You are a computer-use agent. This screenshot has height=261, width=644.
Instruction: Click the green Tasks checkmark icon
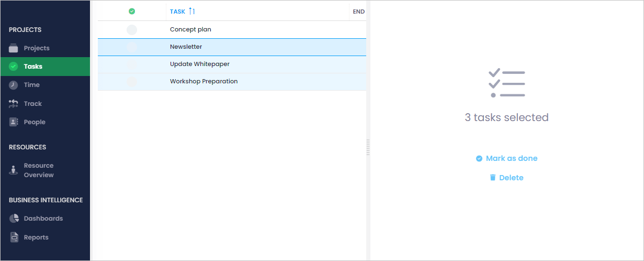(14, 67)
